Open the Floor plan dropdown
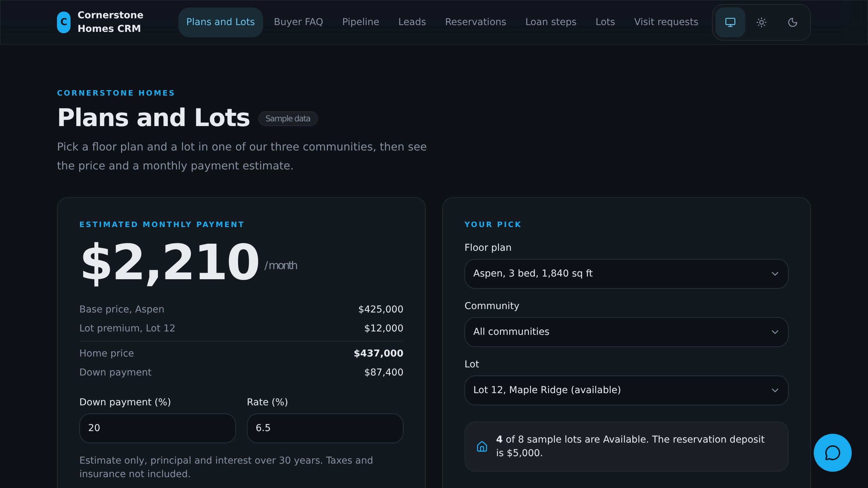 click(626, 273)
